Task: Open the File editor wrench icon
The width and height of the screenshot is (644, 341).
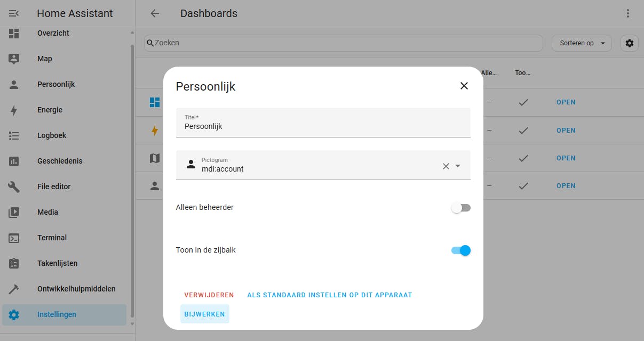Action: click(14, 186)
